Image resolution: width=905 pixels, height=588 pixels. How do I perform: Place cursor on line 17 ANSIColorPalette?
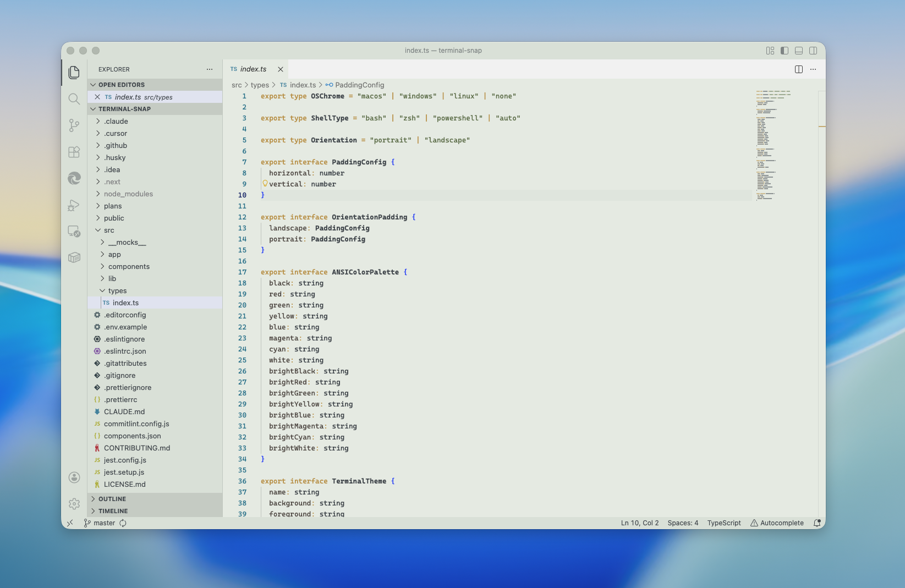[365, 272]
